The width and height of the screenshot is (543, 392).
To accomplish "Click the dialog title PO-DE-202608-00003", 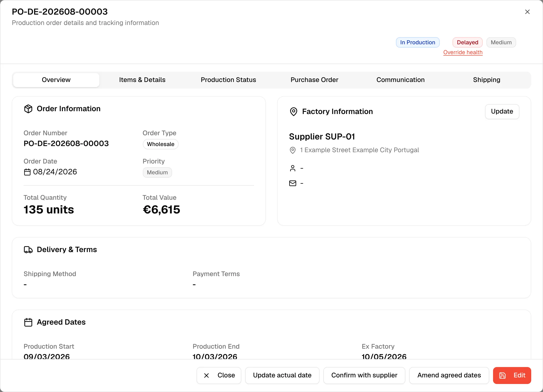I will pyautogui.click(x=60, y=12).
